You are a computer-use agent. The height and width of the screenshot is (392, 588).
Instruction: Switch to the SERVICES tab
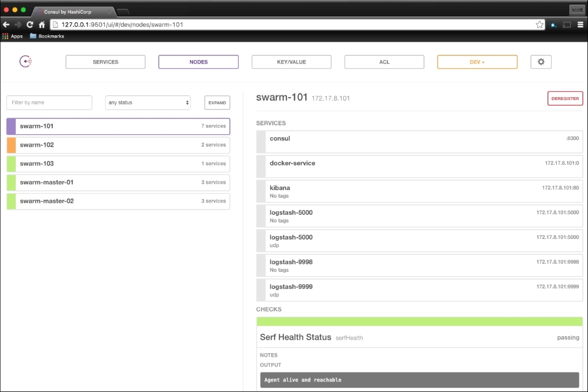pyautogui.click(x=105, y=62)
